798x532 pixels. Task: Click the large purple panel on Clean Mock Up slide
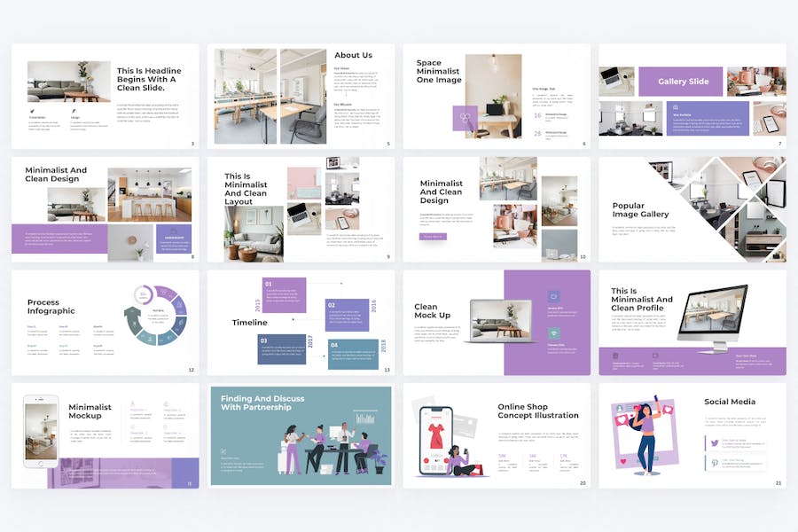[x=547, y=323]
